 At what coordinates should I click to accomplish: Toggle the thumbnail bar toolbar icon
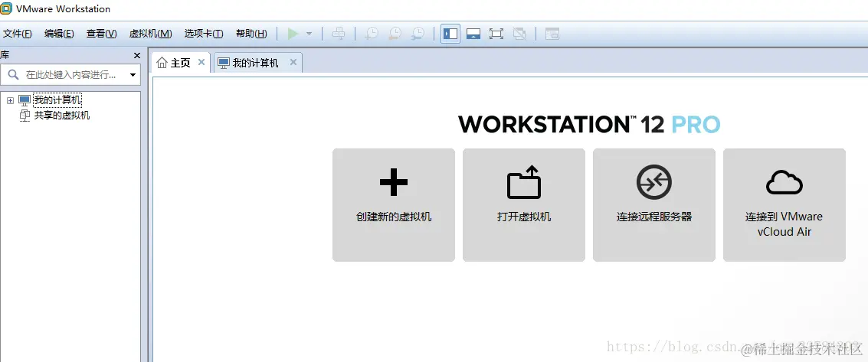point(473,34)
